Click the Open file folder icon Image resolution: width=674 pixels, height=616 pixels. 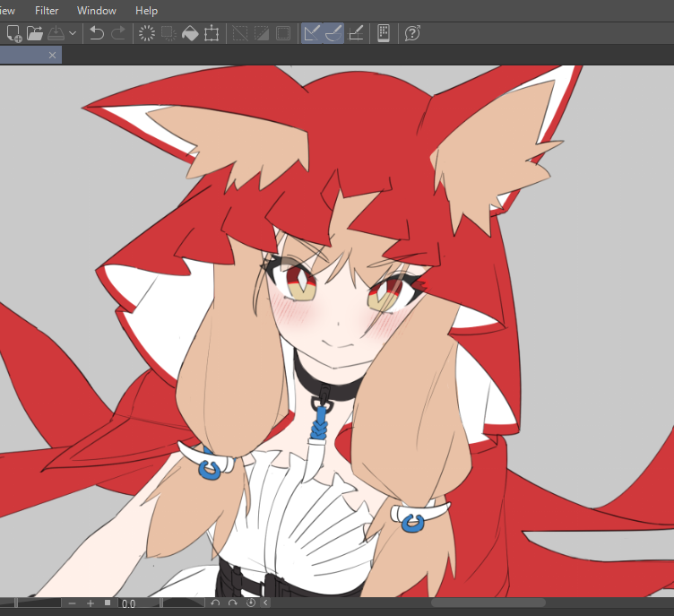click(x=35, y=33)
